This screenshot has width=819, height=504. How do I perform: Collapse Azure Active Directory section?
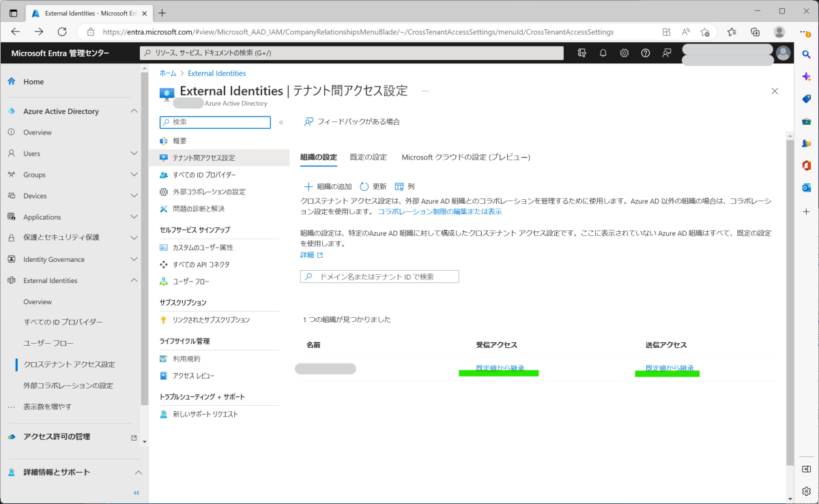pyautogui.click(x=134, y=111)
